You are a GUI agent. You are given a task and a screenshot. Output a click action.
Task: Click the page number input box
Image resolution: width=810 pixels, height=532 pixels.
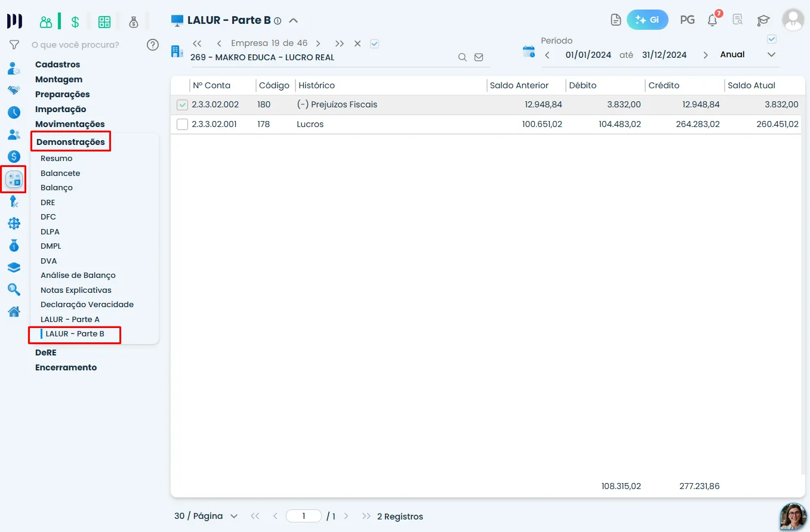pyautogui.click(x=304, y=516)
